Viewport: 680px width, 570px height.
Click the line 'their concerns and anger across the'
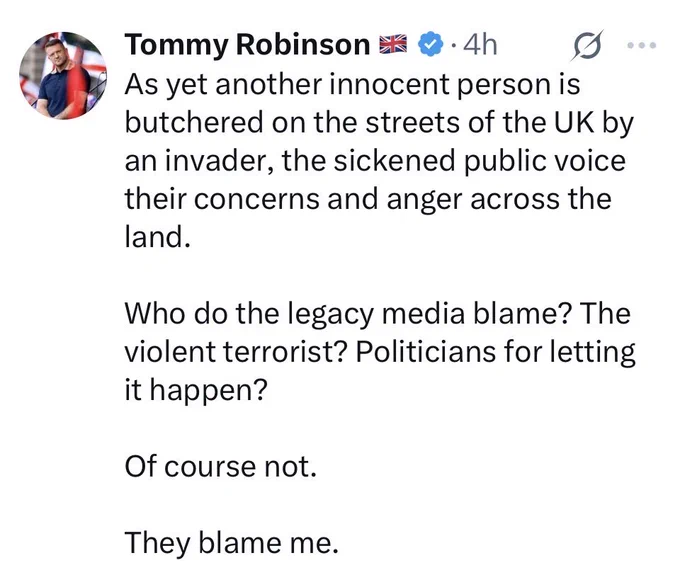coord(368,199)
